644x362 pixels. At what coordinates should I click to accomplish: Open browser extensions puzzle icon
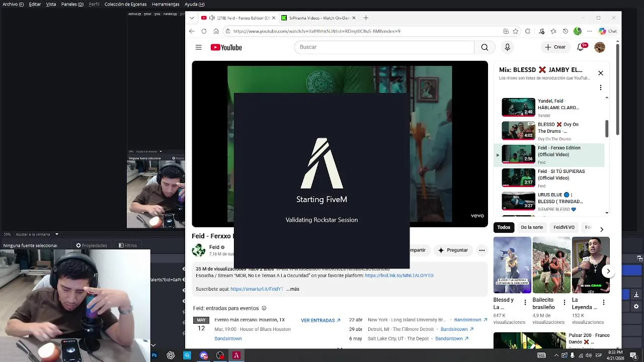(x=528, y=31)
